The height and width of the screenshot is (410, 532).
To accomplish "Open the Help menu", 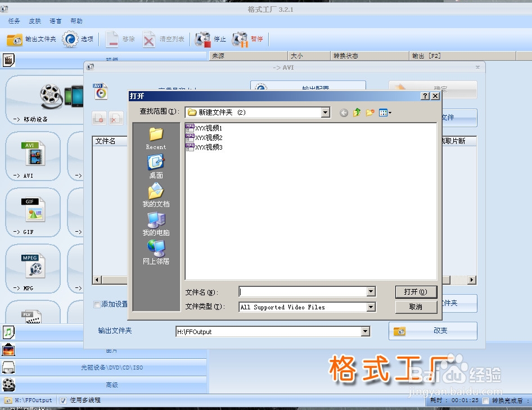I will pyautogui.click(x=76, y=21).
